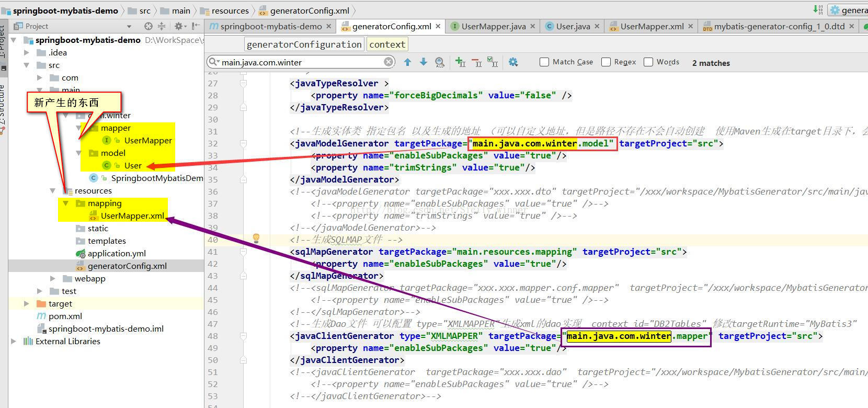Click fold marker at line 41
The height and width of the screenshot is (408, 868).
tap(243, 252)
